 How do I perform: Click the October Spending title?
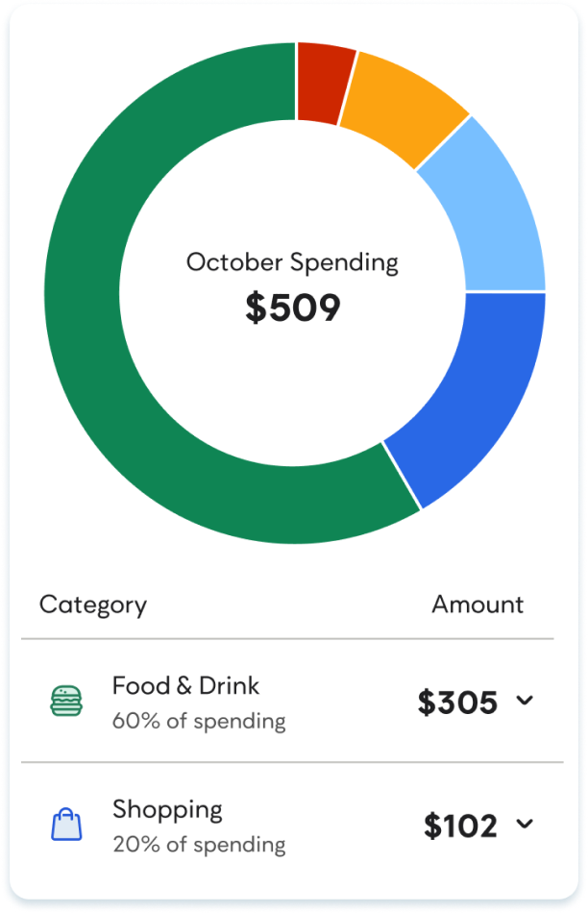pos(292,261)
